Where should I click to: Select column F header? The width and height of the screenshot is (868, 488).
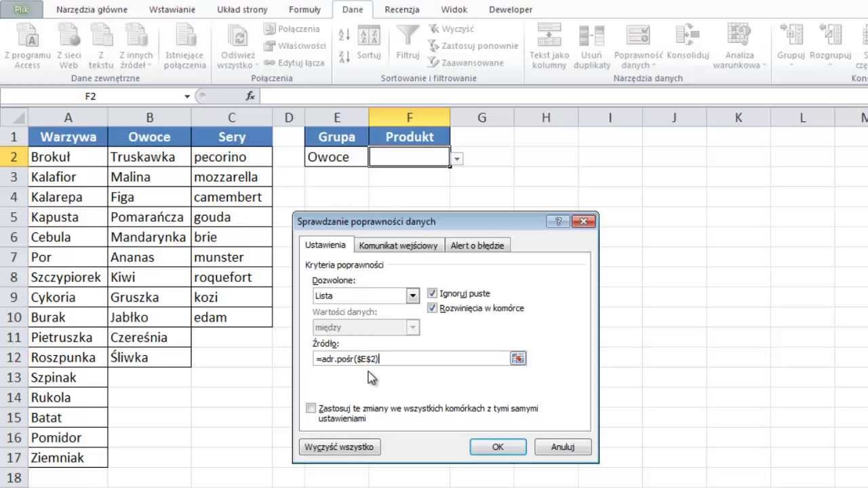[x=410, y=117]
